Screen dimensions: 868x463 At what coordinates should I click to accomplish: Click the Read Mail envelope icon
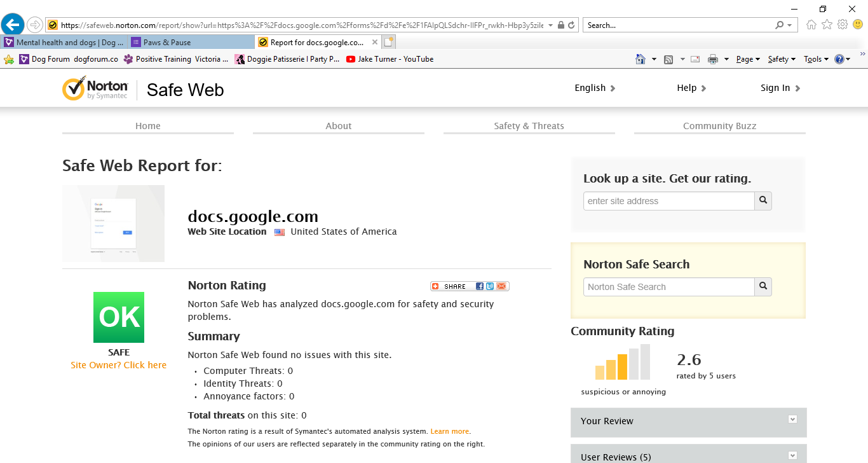[695, 59]
